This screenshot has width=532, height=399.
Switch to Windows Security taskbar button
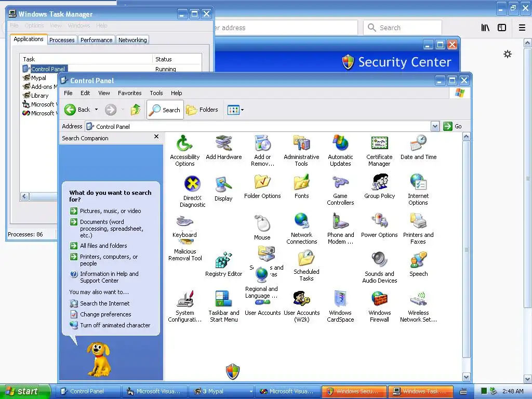pos(353,391)
